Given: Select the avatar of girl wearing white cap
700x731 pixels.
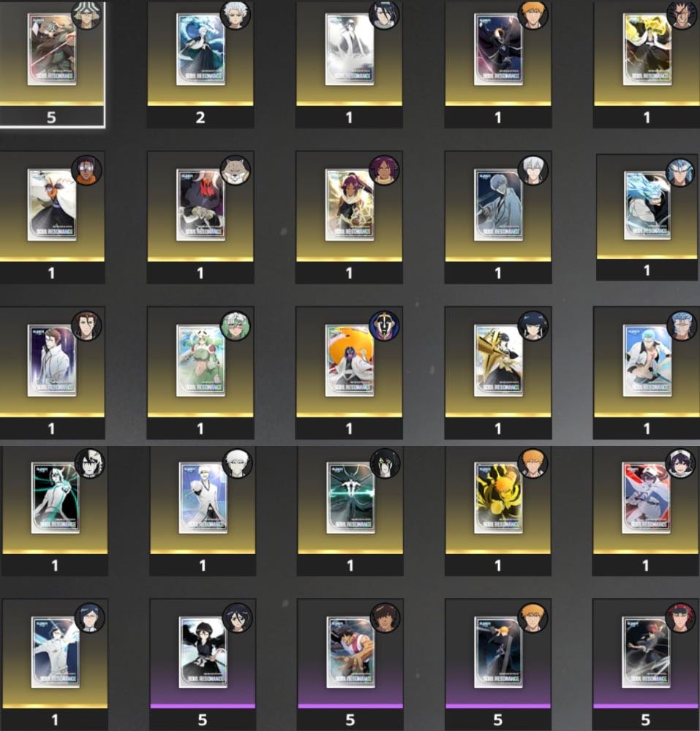Looking at the screenshot, I should click(680, 463).
